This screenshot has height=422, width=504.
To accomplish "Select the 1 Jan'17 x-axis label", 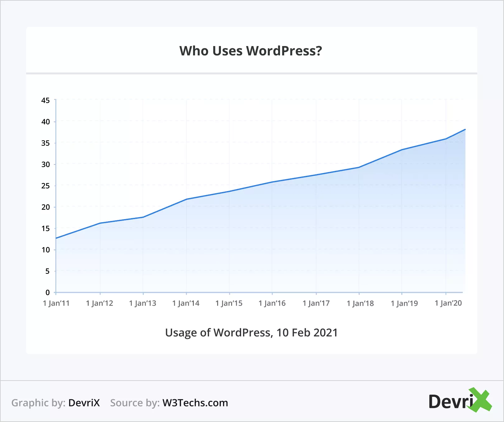I will pos(316,303).
